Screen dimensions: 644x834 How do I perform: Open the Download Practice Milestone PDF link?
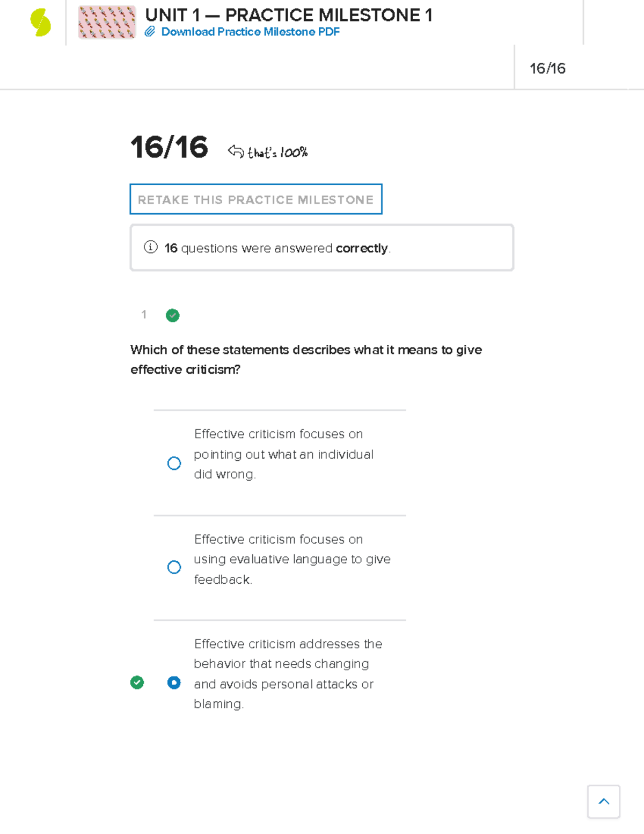250,32
